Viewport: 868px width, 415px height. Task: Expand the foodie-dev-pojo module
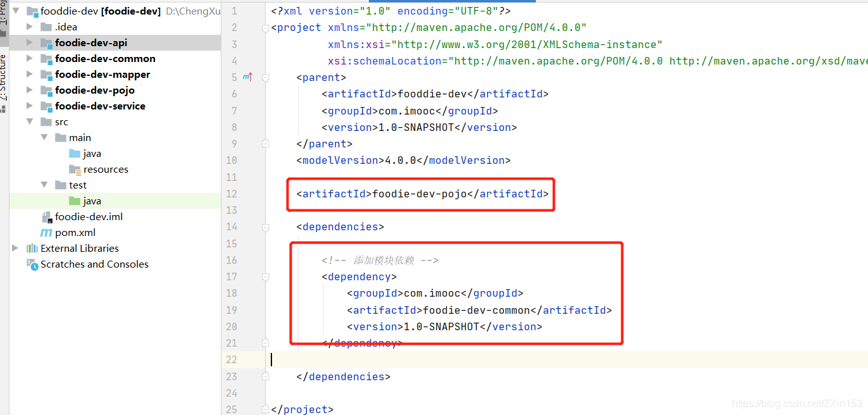(30, 90)
